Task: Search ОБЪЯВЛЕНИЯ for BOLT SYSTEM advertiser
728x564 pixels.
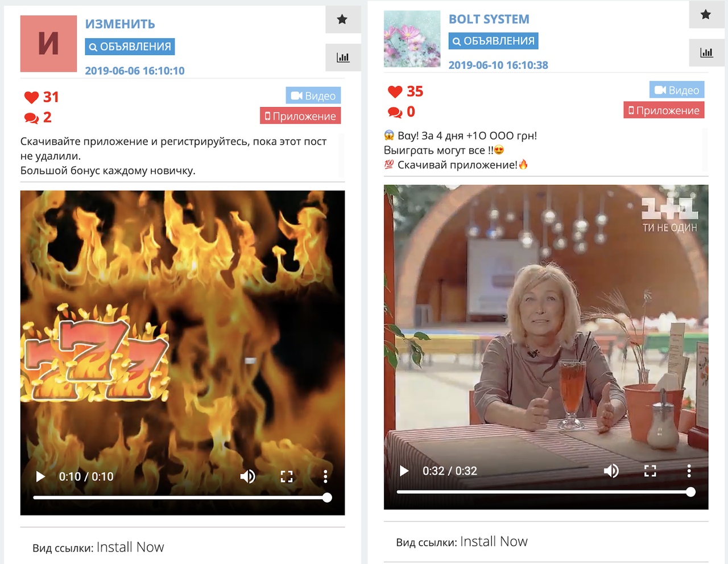Action: pos(493,41)
